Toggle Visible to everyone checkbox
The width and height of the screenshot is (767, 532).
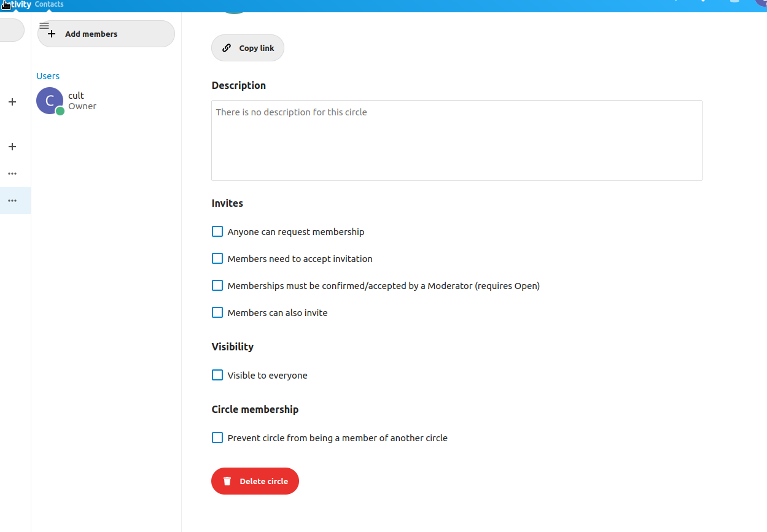coord(217,375)
